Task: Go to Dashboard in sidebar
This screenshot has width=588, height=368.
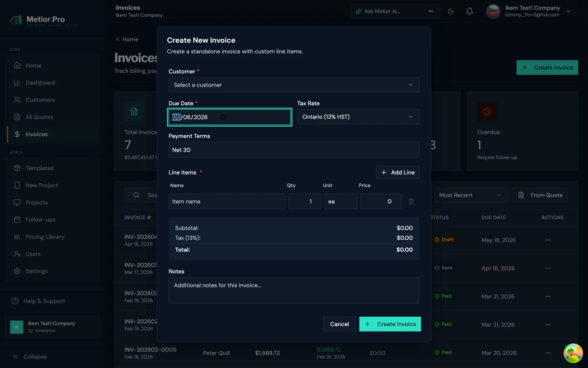Action: click(x=53, y=83)
